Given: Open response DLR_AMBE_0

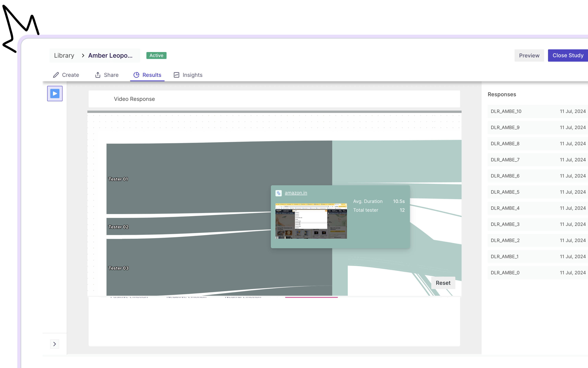Looking at the screenshot, I should (x=538, y=273).
